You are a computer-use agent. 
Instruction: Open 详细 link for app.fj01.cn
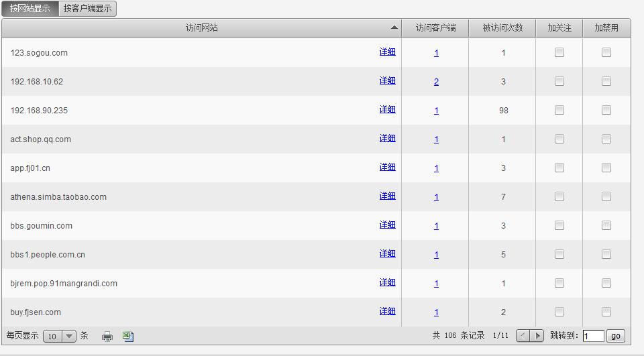[387, 167]
